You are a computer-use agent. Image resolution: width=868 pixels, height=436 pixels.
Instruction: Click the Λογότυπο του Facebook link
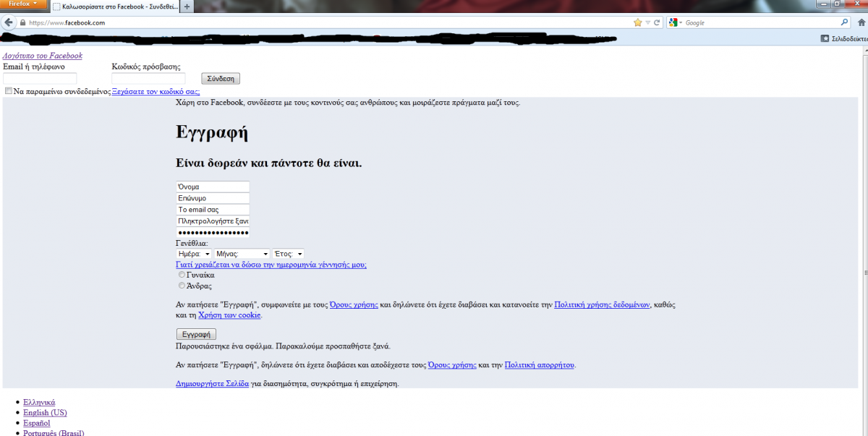[43, 56]
